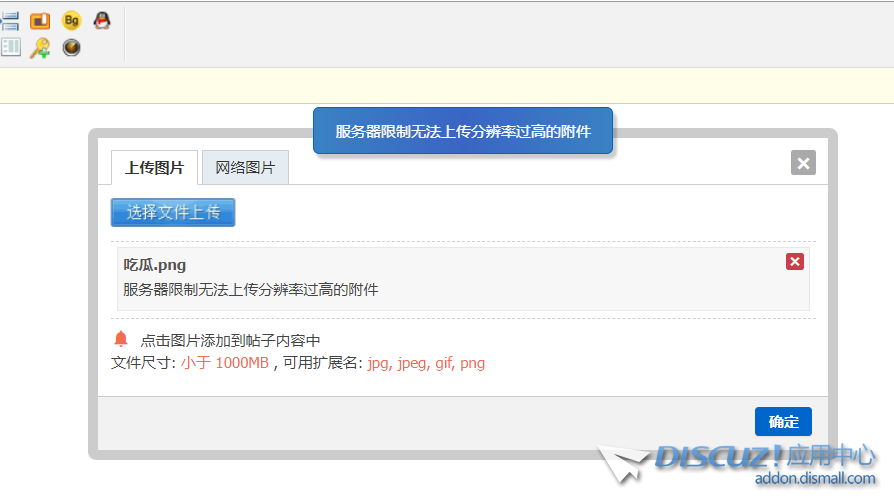
Task: Click the columns layout toolbar icon
Action: tap(10, 47)
